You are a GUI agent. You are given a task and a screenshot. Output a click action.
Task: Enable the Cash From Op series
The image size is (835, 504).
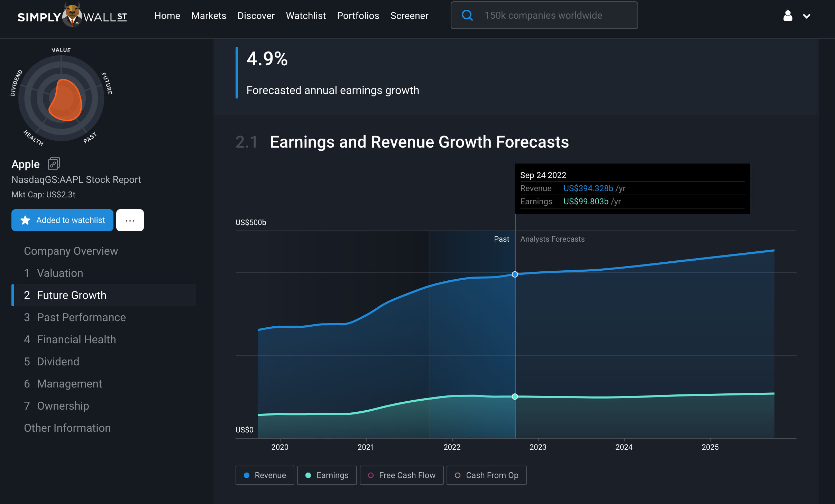486,475
